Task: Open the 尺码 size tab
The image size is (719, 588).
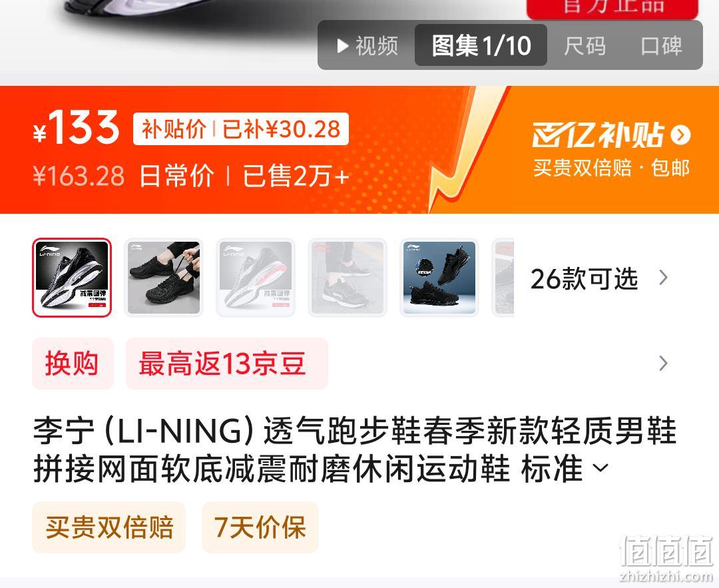Action: (585, 46)
